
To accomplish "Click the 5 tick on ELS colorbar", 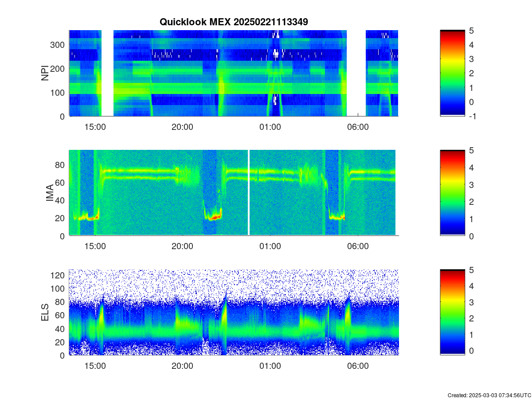I will tap(471, 270).
